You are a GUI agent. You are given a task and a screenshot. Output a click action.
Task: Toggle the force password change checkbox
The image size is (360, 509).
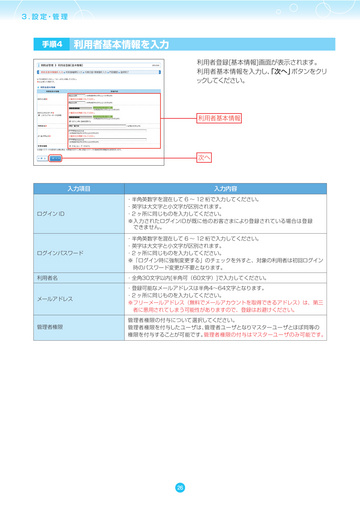point(70,121)
